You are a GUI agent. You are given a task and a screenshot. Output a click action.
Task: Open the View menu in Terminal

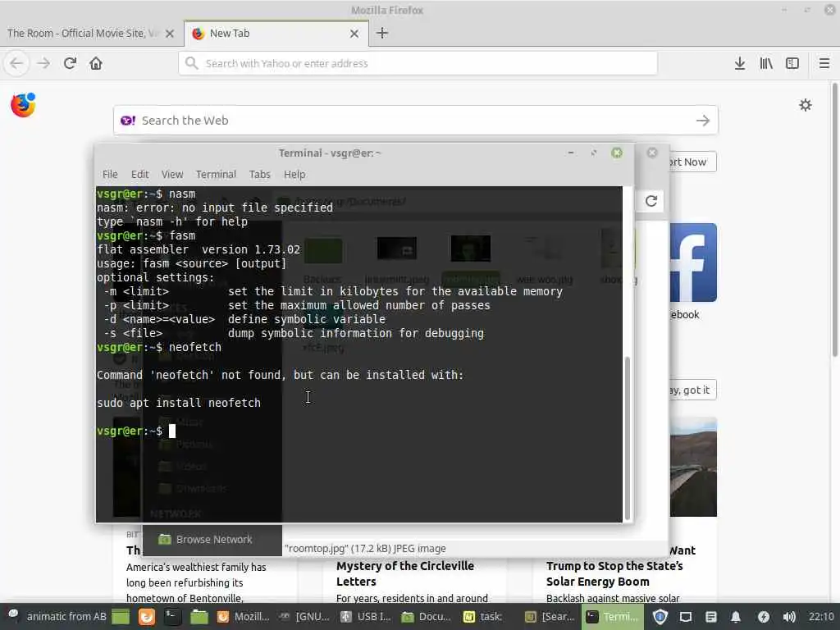click(x=172, y=174)
